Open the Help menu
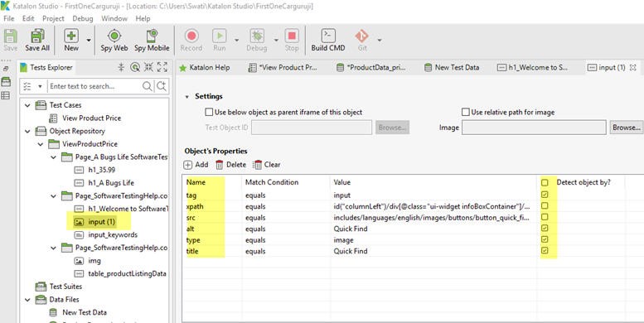The width and height of the screenshot is (644, 323). (143, 18)
